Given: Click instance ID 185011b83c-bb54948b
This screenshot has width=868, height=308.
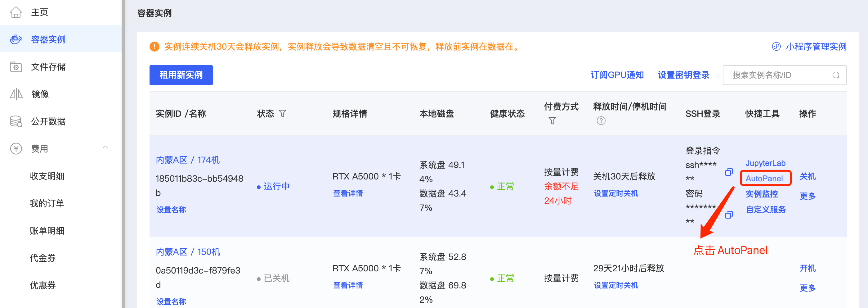Looking at the screenshot, I should tap(199, 186).
